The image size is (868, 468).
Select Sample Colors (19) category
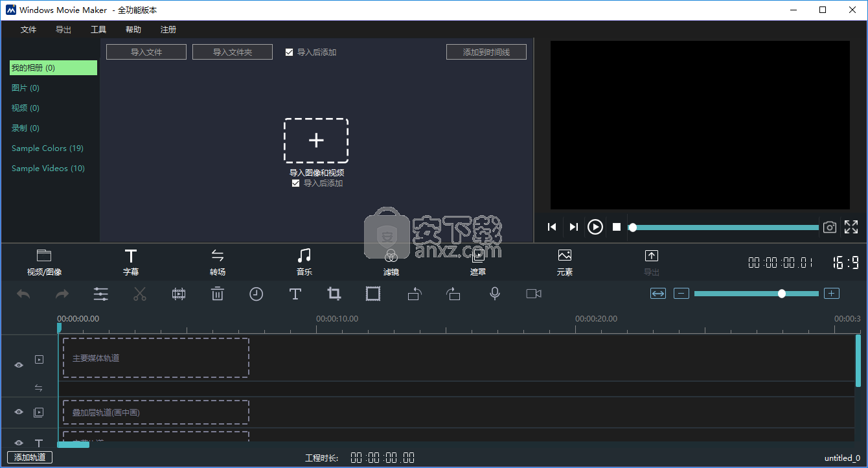coord(47,148)
